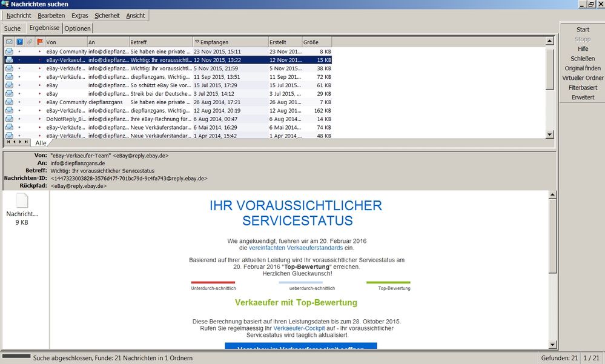Click envelope icon of the DoNotReply message
605x364 pixels.
pos(9,119)
